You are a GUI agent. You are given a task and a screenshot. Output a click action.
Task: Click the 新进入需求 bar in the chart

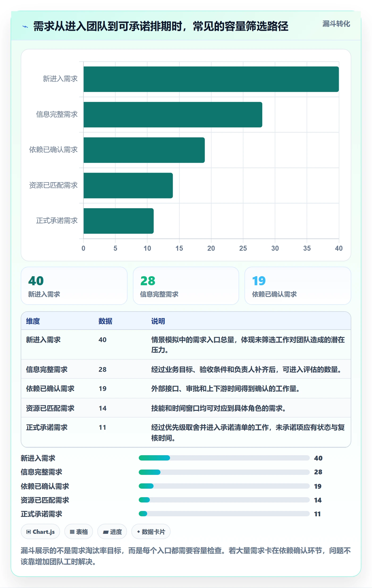click(x=211, y=79)
